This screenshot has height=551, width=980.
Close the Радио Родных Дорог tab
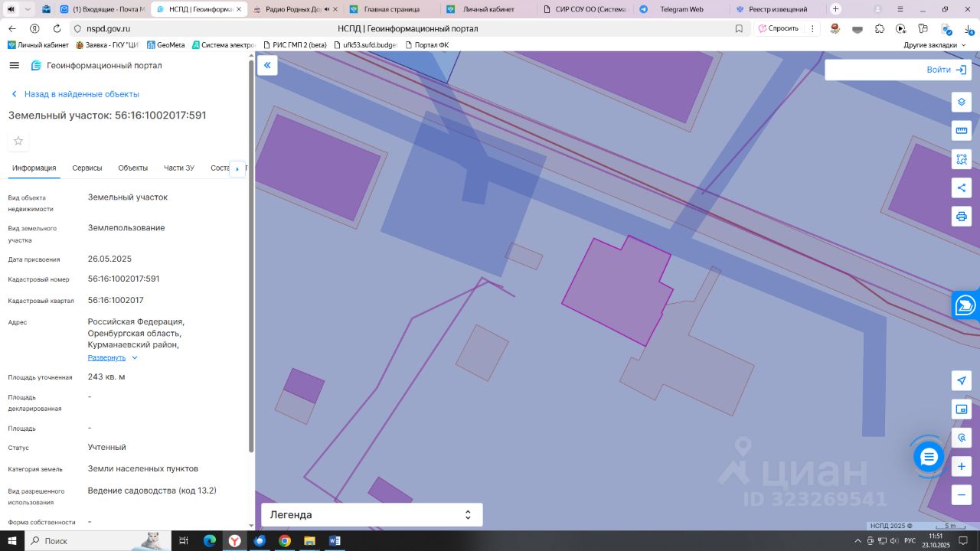point(335,9)
